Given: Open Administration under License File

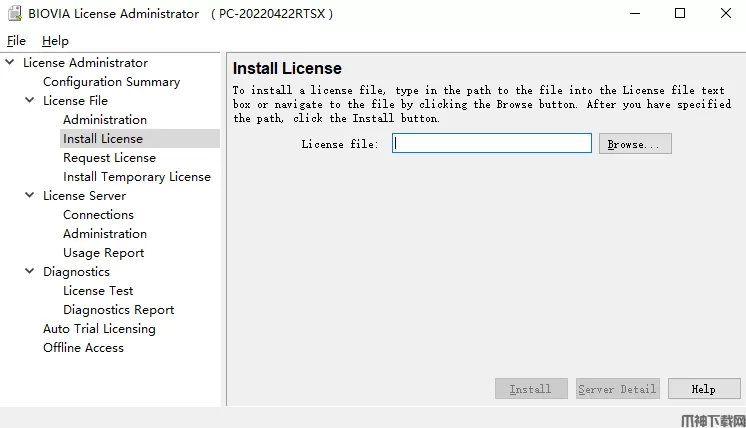Looking at the screenshot, I should click(105, 120).
